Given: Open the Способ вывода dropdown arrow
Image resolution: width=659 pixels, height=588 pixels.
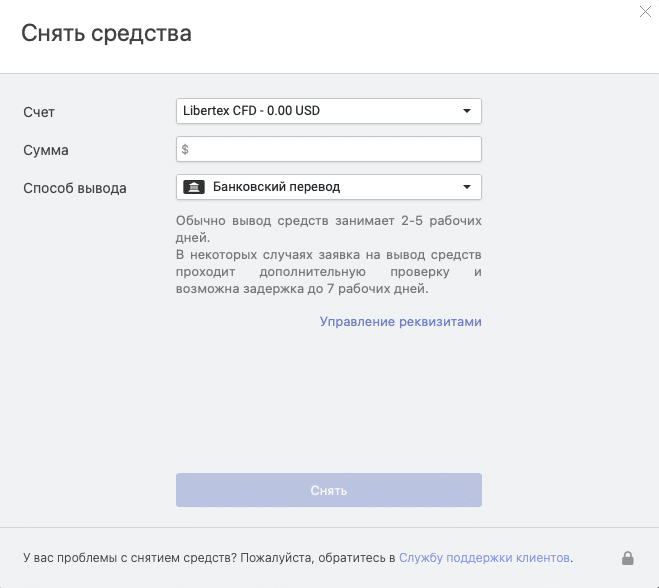Looking at the screenshot, I should click(467, 187).
